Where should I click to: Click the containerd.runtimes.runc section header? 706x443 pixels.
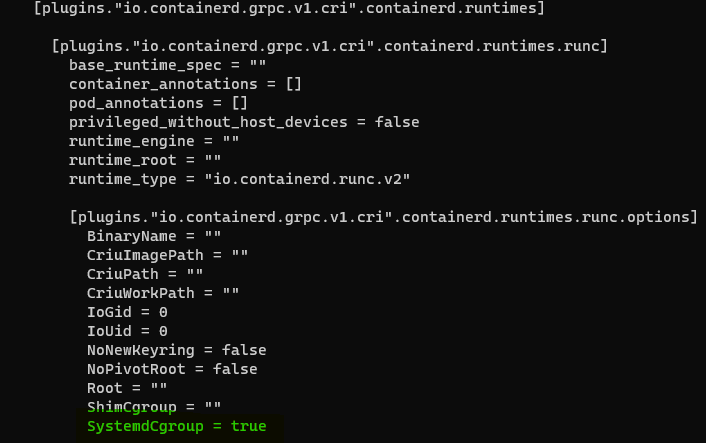coord(329,46)
